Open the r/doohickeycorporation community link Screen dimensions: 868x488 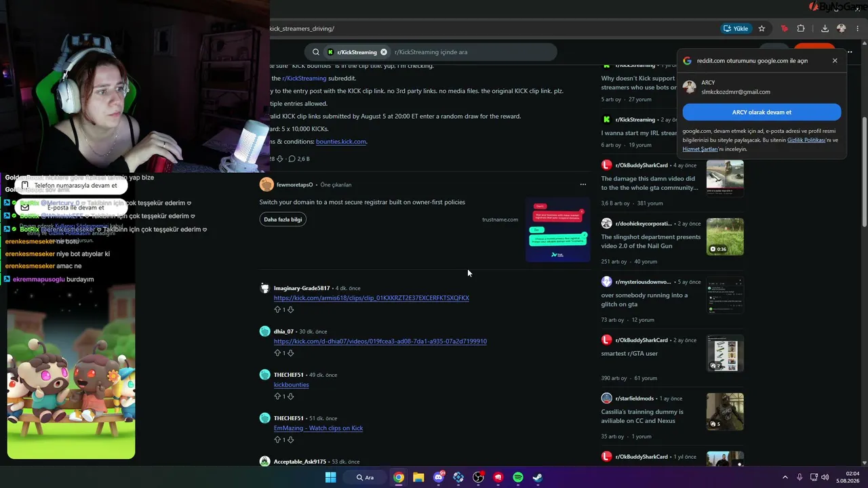point(644,224)
